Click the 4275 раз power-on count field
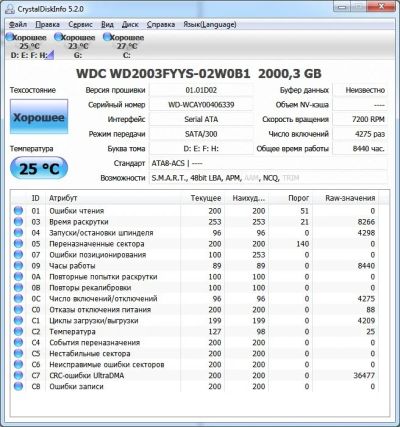Screen dimensions: 400x427 pos(360,134)
